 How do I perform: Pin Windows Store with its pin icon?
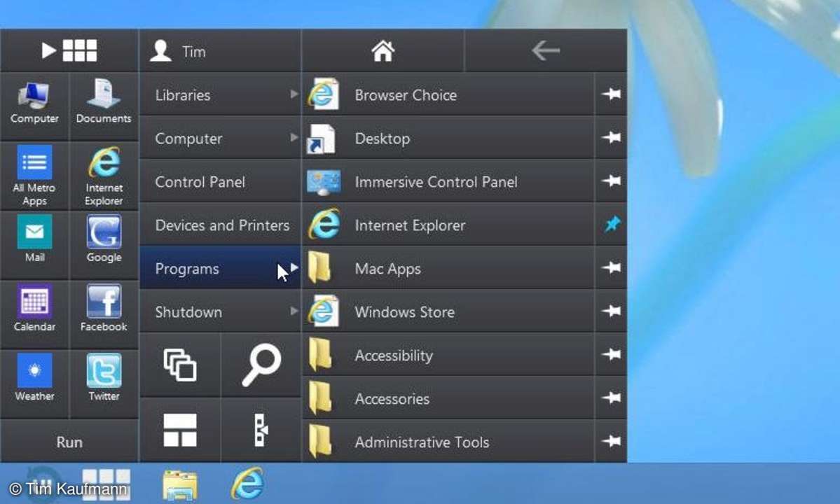[611, 311]
